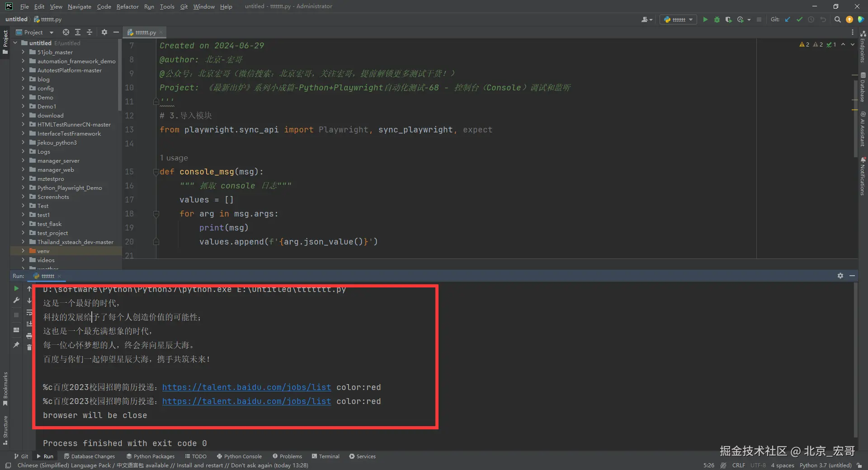Viewport: 868px width, 470px height.
Task: Click the orange IDE update icon
Action: tap(849, 19)
